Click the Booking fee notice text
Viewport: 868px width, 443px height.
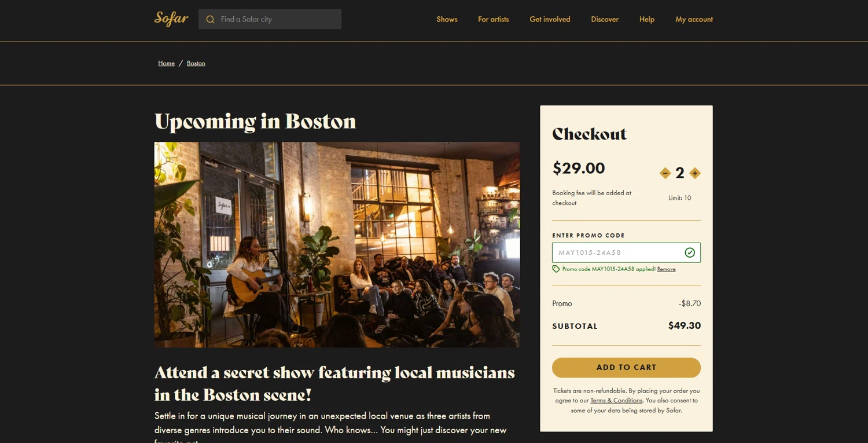(591, 197)
